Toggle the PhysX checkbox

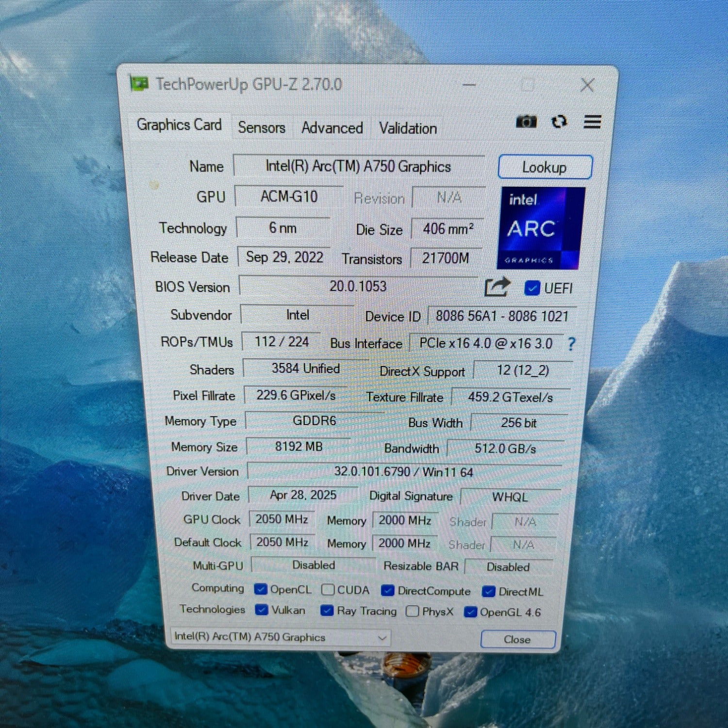pos(413,611)
